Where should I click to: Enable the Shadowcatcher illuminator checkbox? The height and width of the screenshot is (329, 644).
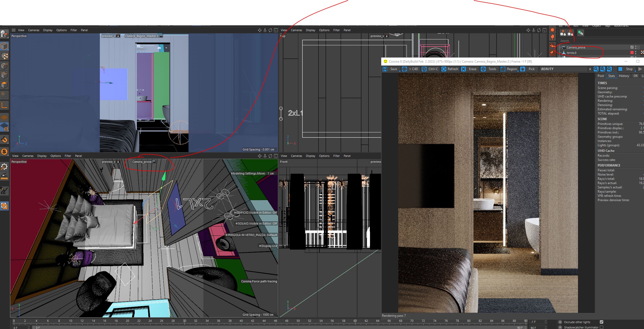[x=601, y=327]
